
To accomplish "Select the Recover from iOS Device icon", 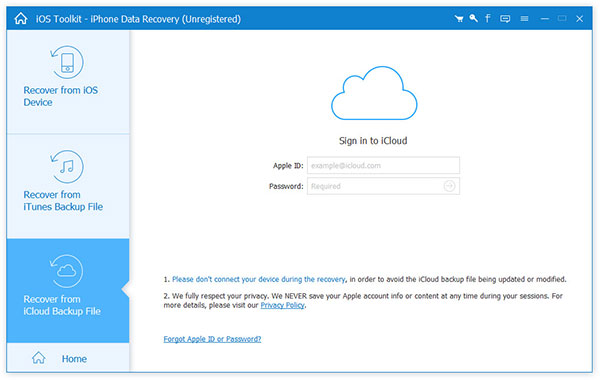I will 67,62.
